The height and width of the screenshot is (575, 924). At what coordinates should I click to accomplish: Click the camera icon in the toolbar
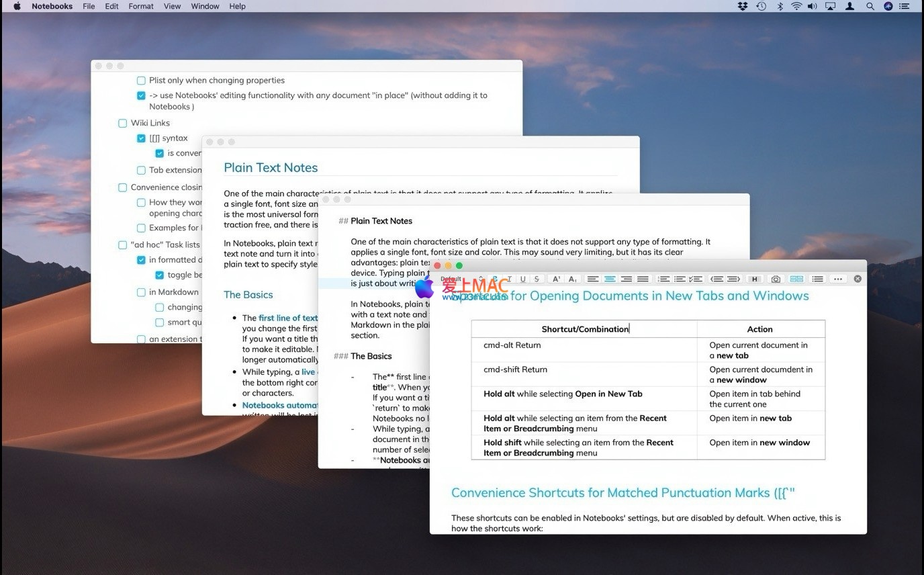776,279
